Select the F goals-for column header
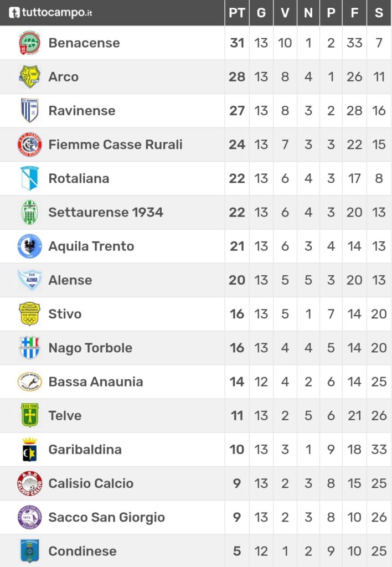 (x=354, y=13)
